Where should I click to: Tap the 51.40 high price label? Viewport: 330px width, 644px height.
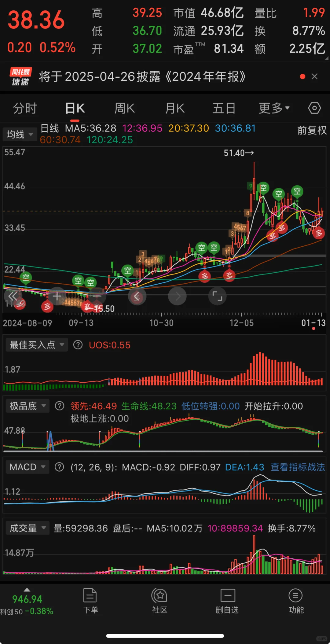[239, 153]
